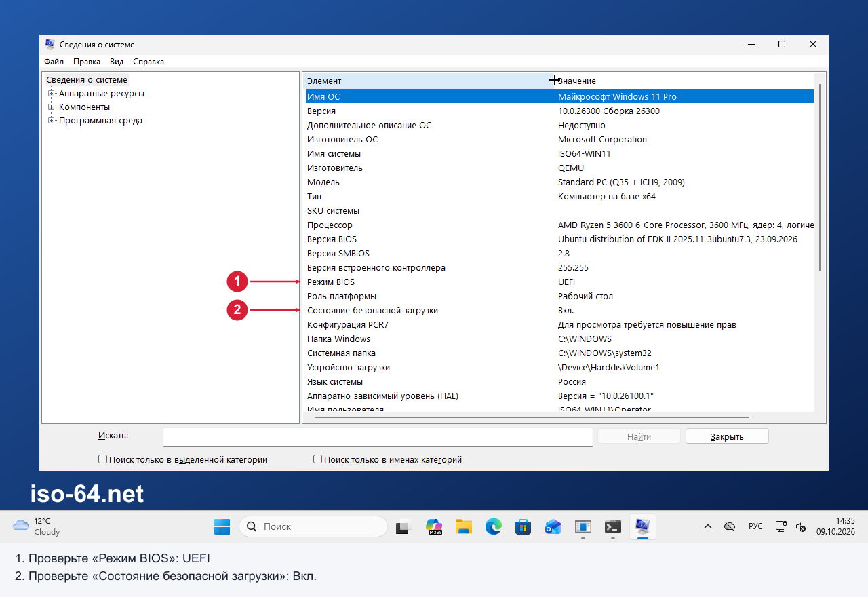
Task: Click the Значение column header
Action: click(x=684, y=81)
